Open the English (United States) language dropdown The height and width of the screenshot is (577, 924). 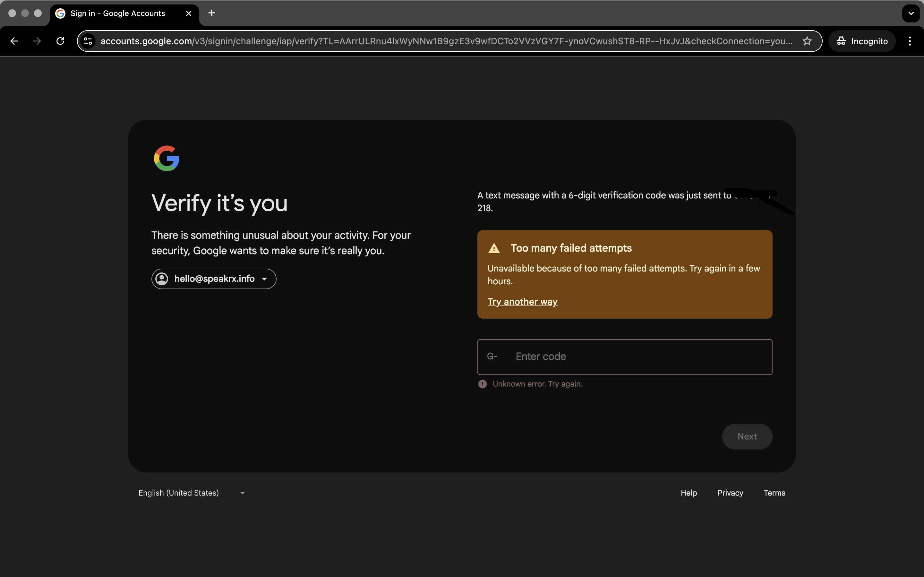[x=192, y=493]
